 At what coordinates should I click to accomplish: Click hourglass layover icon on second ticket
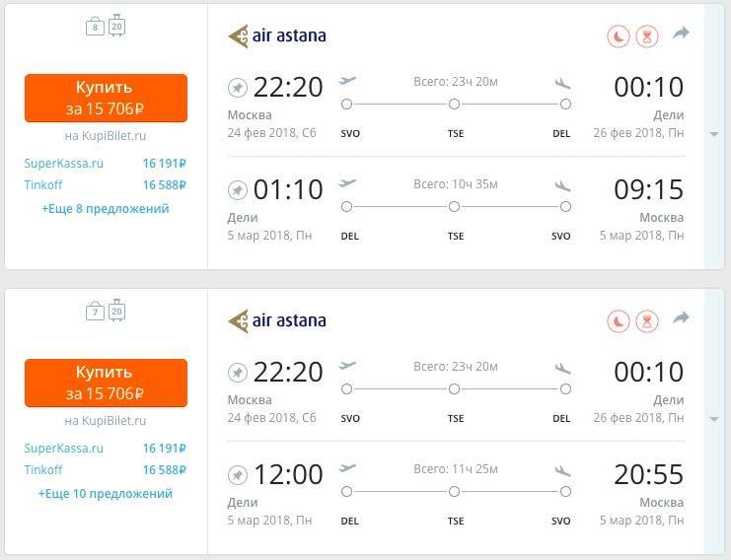pyautogui.click(x=647, y=321)
